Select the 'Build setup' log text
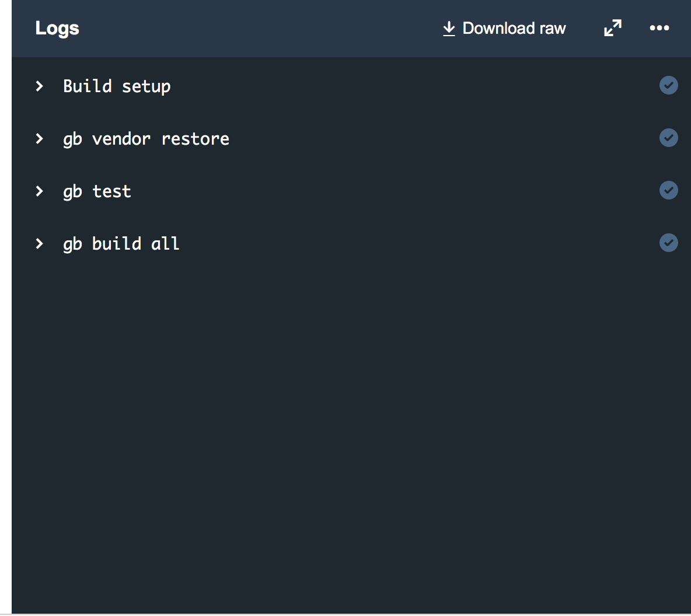This screenshot has width=691, height=616. pos(117,86)
